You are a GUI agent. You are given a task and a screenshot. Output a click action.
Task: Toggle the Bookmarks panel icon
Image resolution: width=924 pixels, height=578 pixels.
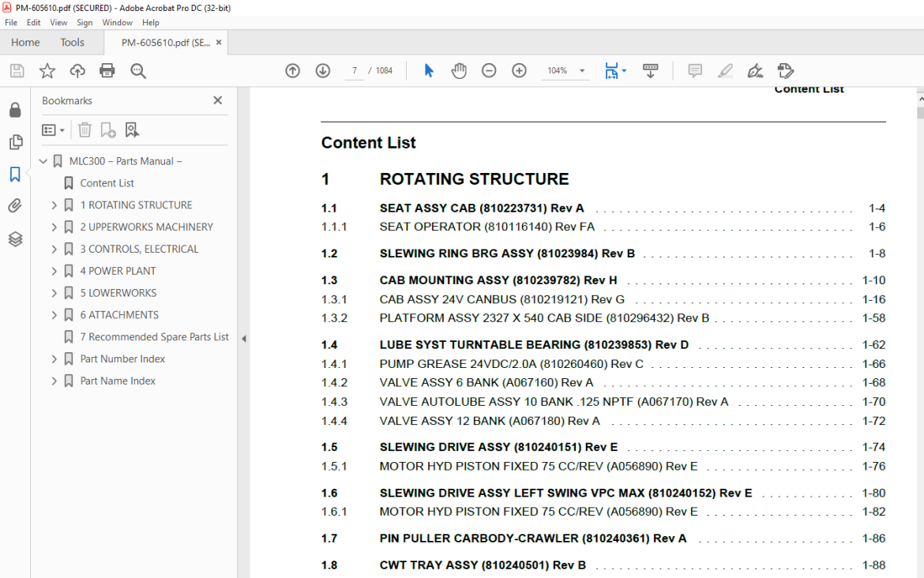15,175
